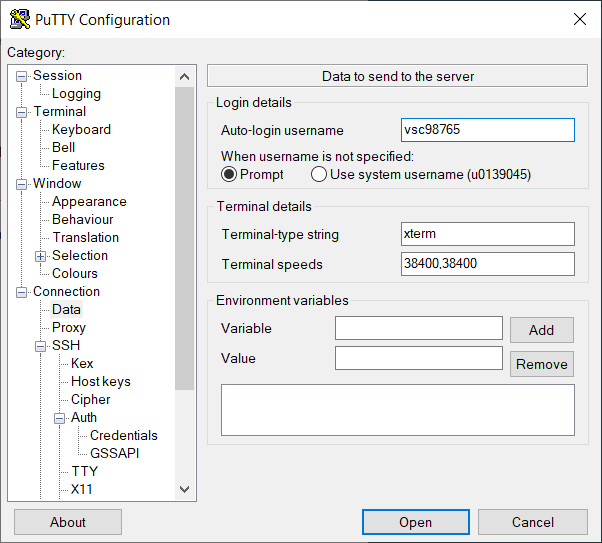Click the Open button
Viewport: 602px width, 543px height.
[x=416, y=522]
